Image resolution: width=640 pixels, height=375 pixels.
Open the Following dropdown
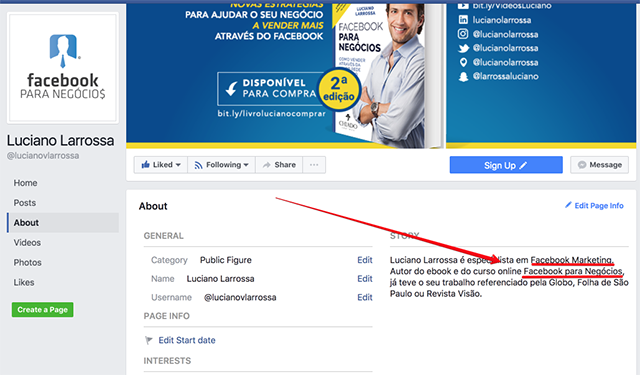point(221,165)
